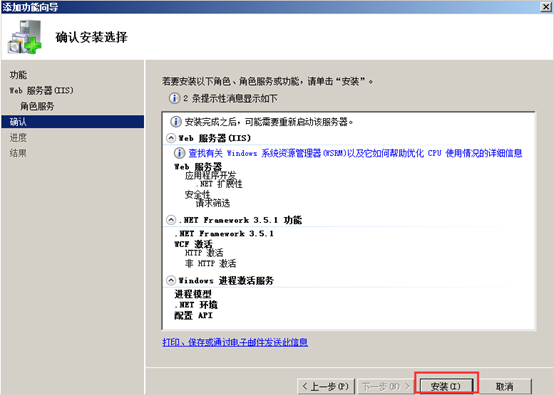Go back with the 上一步(P) button
This screenshot has width=554, height=395.
325,386
